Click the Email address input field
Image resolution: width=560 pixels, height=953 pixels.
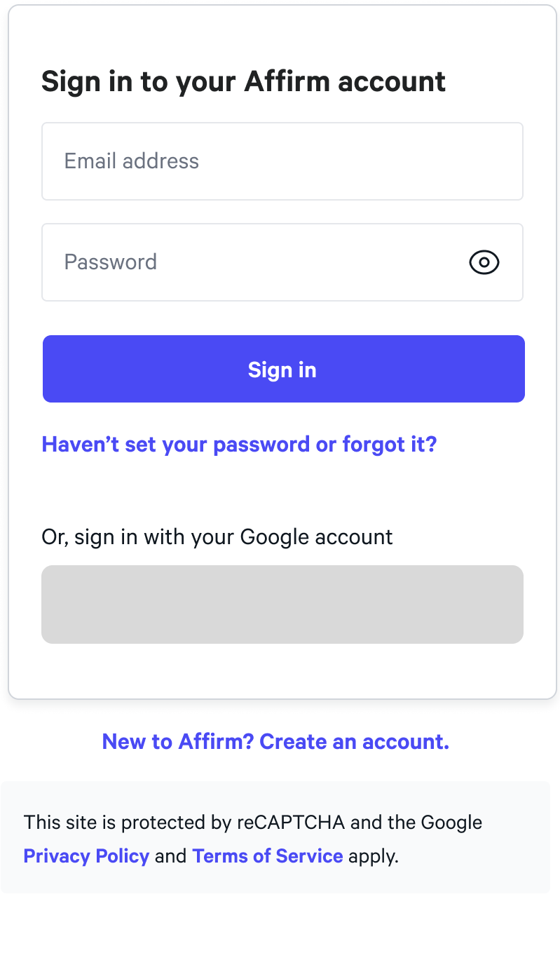(282, 161)
